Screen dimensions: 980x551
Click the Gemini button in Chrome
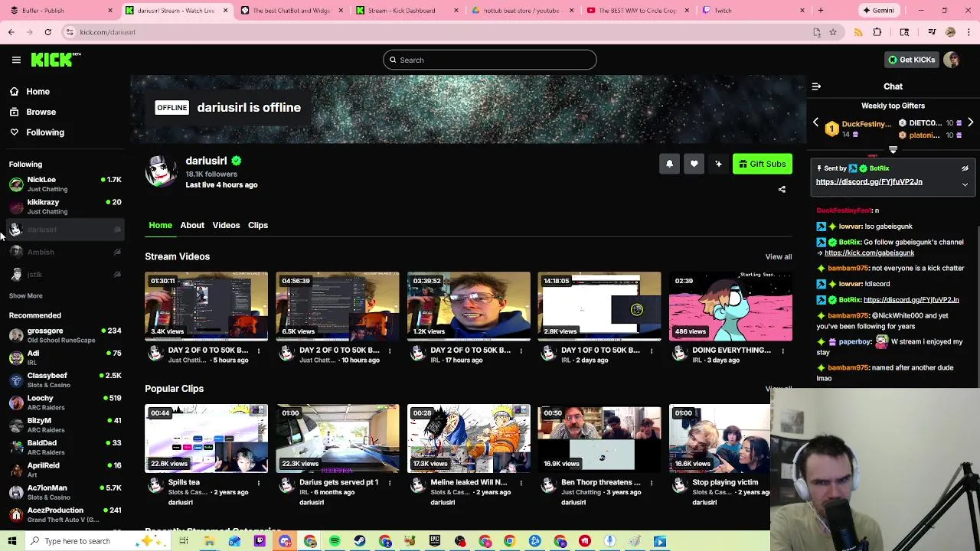(x=878, y=11)
